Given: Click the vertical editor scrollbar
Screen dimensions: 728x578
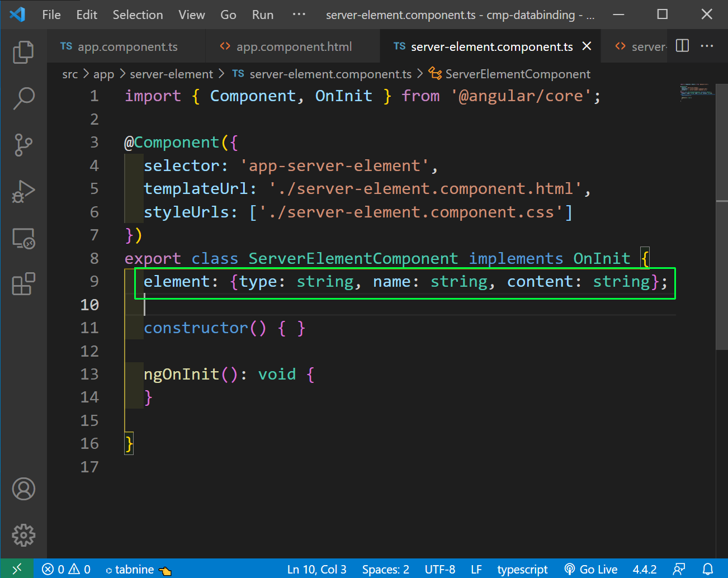Looking at the screenshot, I should click(x=722, y=217).
